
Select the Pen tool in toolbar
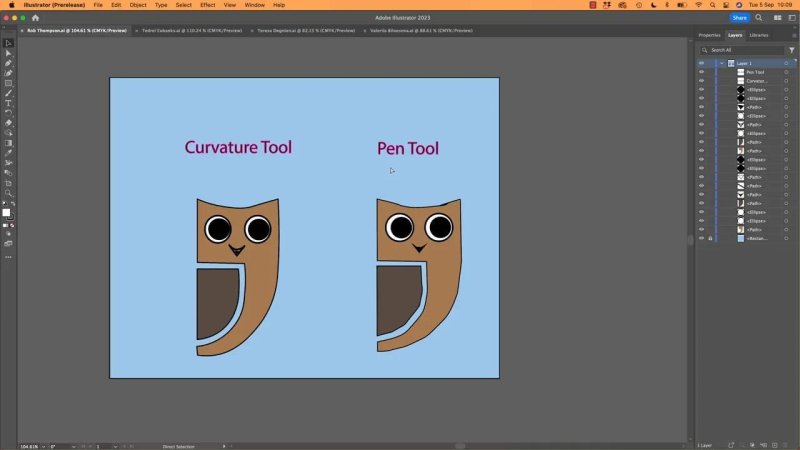click(x=8, y=63)
